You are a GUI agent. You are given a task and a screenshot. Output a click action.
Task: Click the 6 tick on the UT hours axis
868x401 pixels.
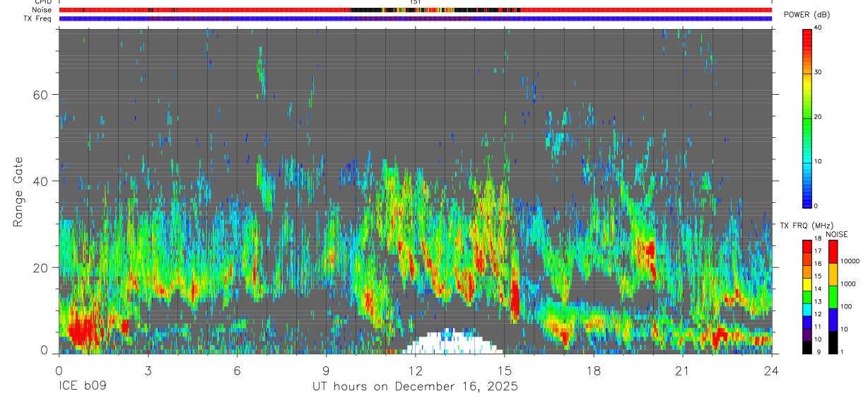pos(237,371)
